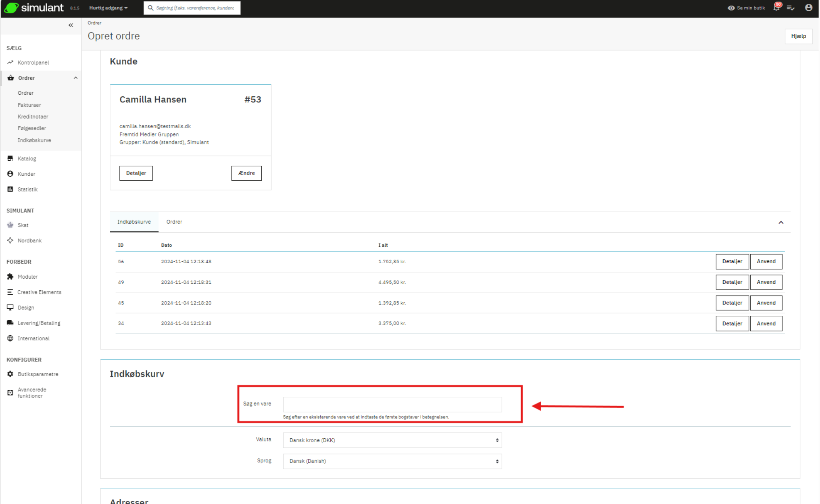Screen dimensions: 820x504
Task: Click the quick tasks list icon
Action: click(791, 8)
